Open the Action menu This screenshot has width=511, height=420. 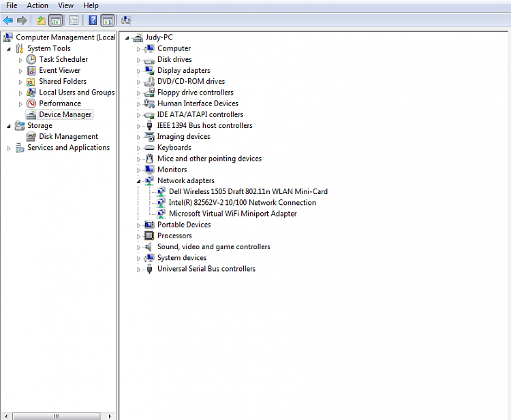37,5
